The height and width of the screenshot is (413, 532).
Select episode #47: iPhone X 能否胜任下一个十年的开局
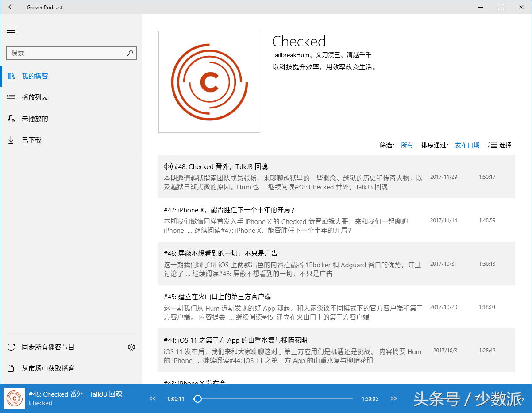(x=337, y=220)
